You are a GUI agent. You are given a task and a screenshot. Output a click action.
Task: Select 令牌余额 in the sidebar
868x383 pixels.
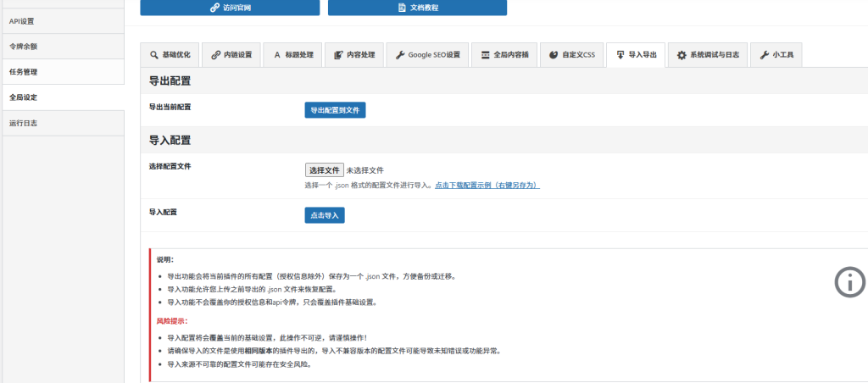pos(23,46)
